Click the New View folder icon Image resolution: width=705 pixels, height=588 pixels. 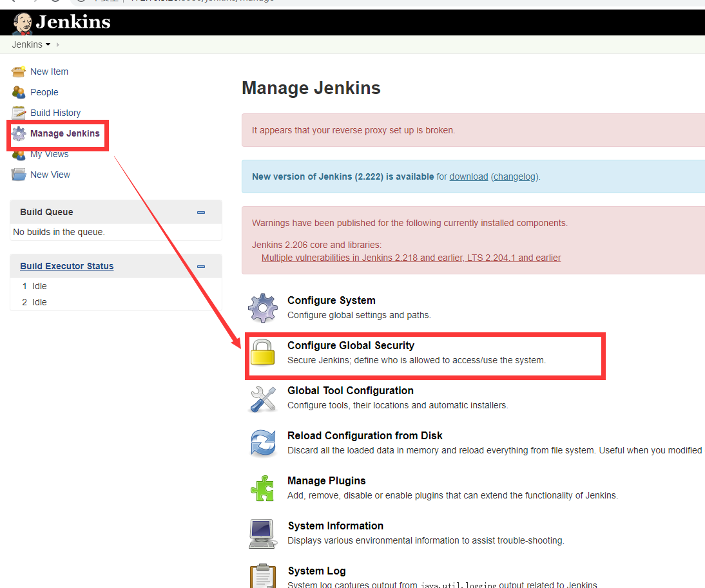click(19, 175)
